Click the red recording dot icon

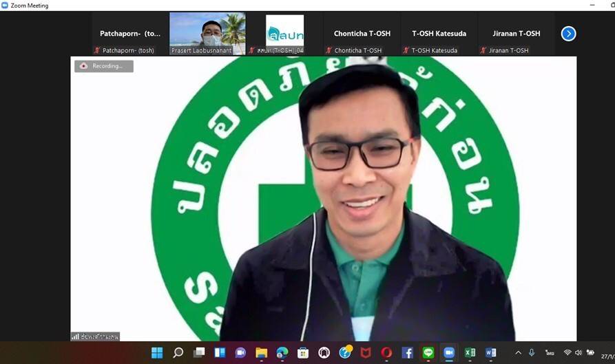pos(83,66)
